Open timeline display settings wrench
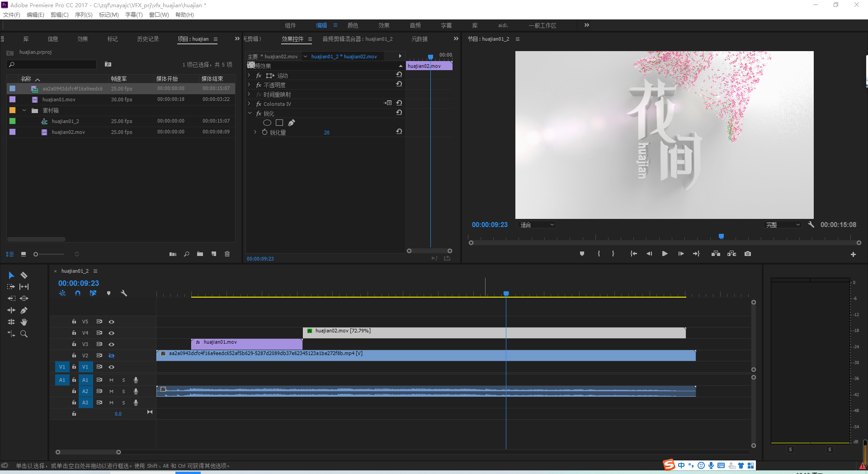Screen dimensions: 868x474 (x=124, y=293)
